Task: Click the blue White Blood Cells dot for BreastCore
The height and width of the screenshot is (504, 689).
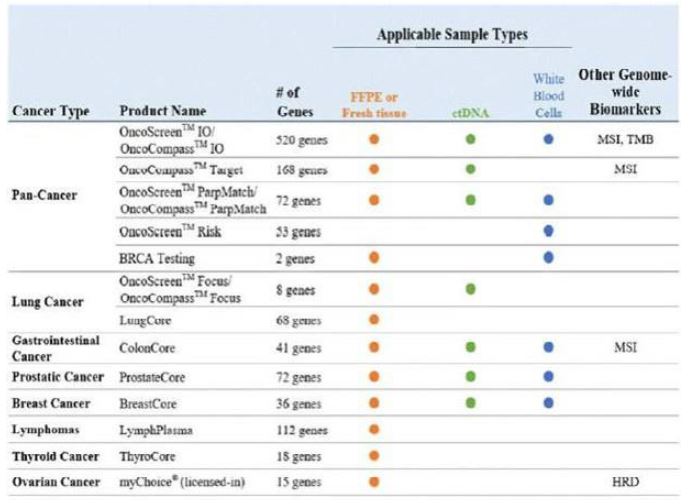Action: pos(548,403)
